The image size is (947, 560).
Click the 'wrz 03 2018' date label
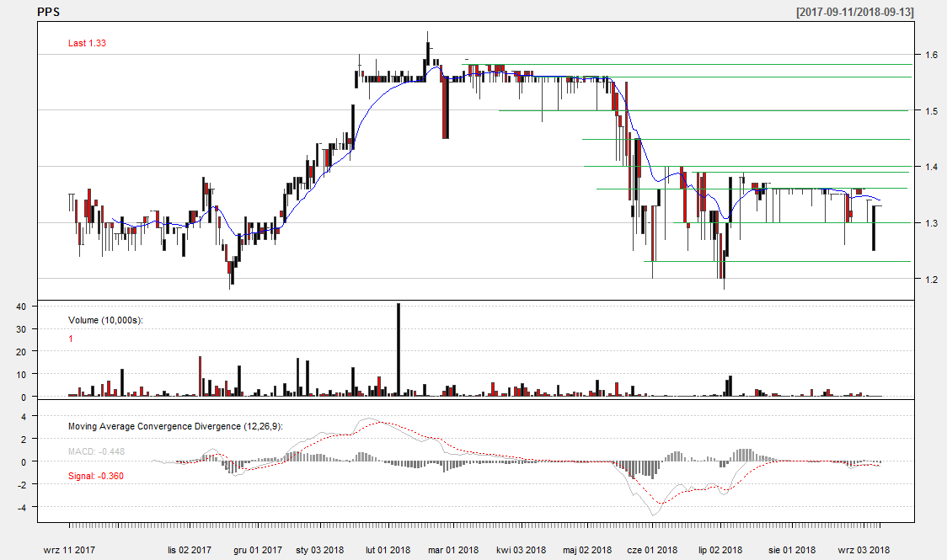tap(864, 550)
